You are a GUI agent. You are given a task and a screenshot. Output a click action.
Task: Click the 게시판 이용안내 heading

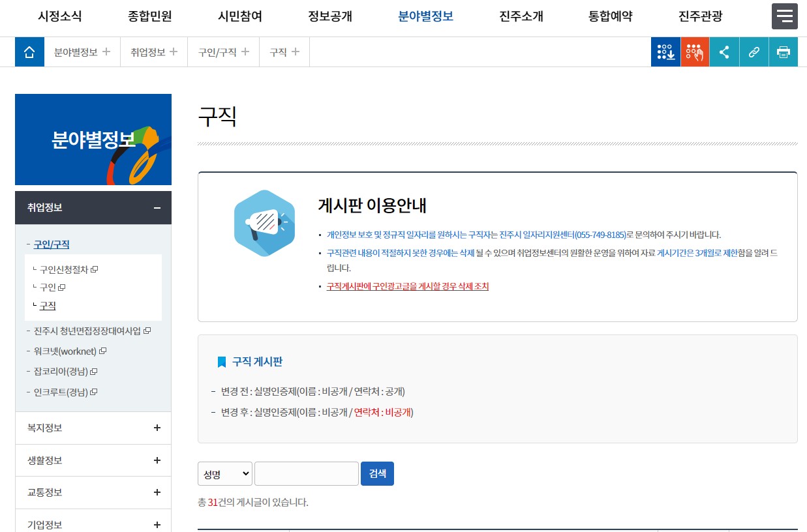point(372,206)
